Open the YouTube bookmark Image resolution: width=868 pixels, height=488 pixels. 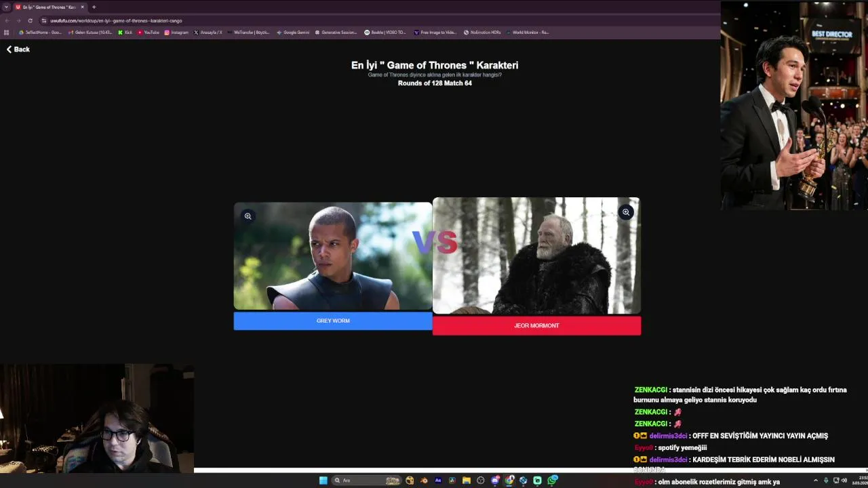point(148,33)
